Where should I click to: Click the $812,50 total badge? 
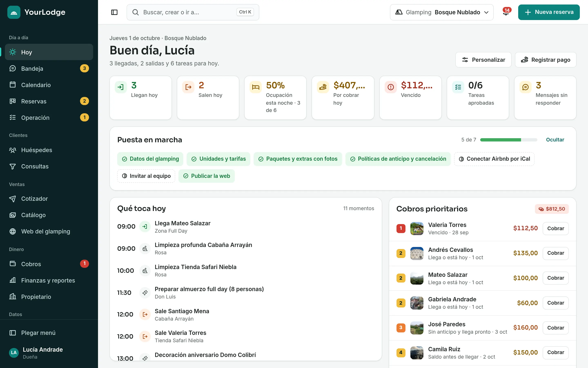tap(551, 209)
